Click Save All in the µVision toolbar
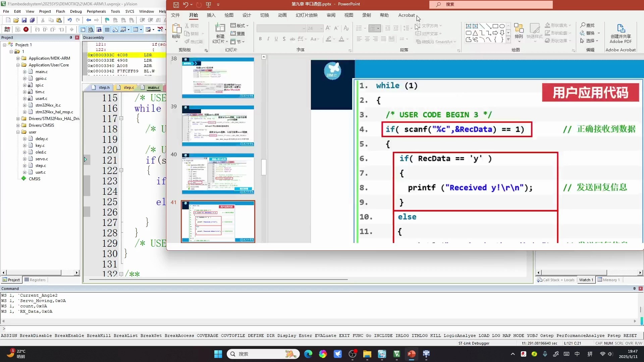The image size is (644, 362). point(32,20)
